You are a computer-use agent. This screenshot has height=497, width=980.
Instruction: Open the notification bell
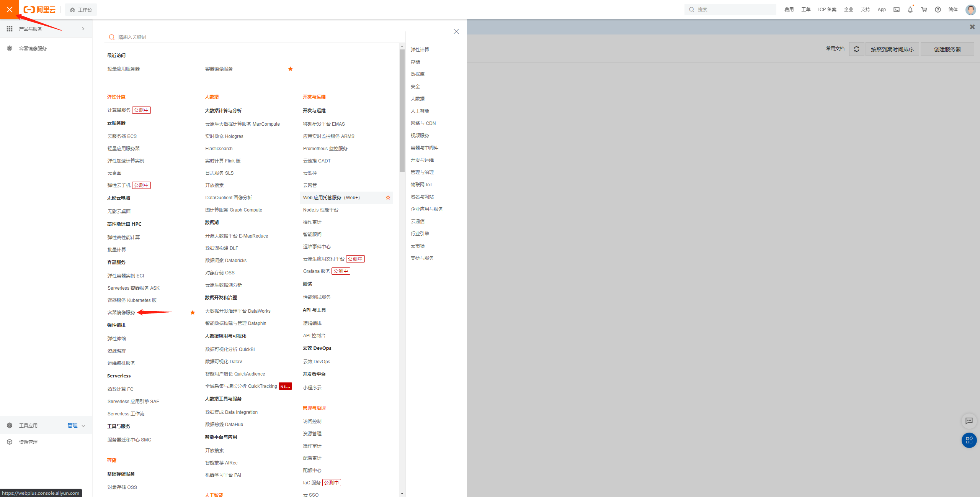(910, 10)
